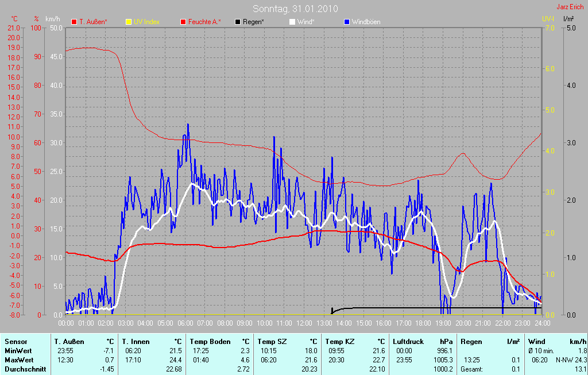Click the 'Luftdruck' column header
The height and width of the screenshot is (375, 588).
coord(408,342)
